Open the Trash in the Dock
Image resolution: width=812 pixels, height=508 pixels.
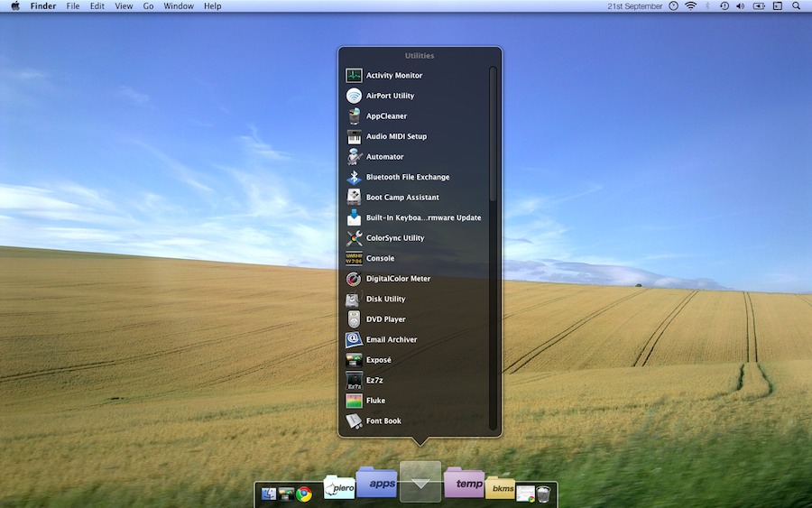(x=543, y=494)
